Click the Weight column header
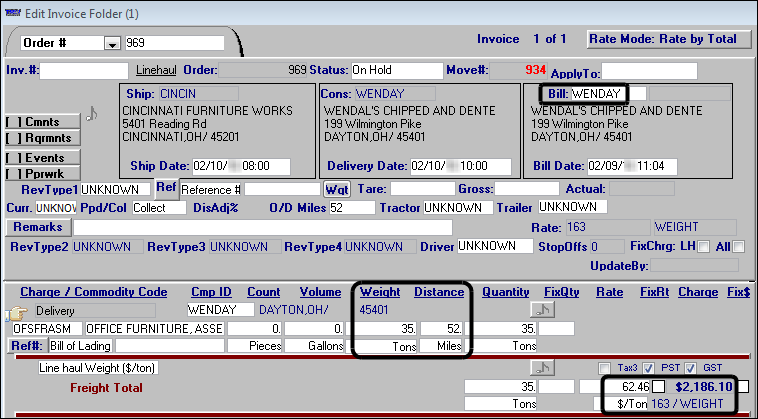 (x=380, y=292)
